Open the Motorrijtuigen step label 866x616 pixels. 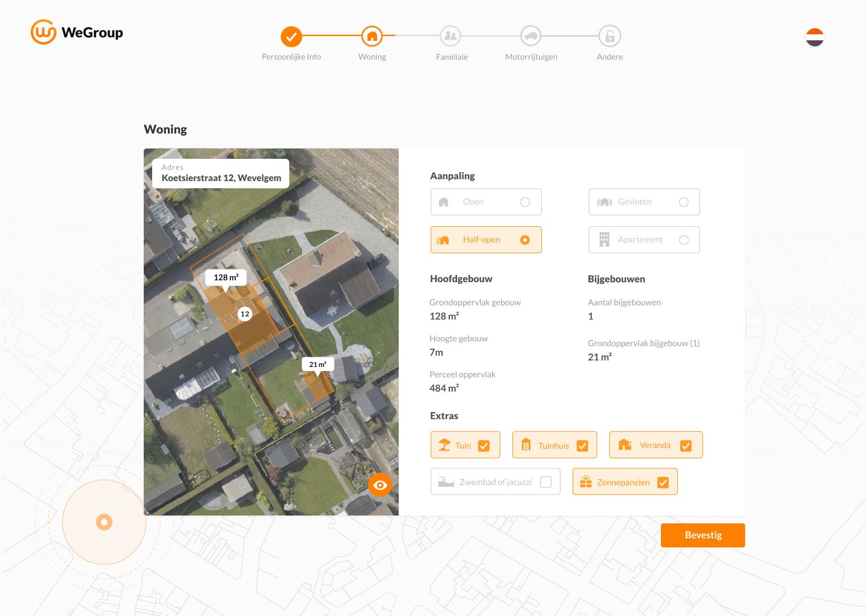[x=531, y=57]
